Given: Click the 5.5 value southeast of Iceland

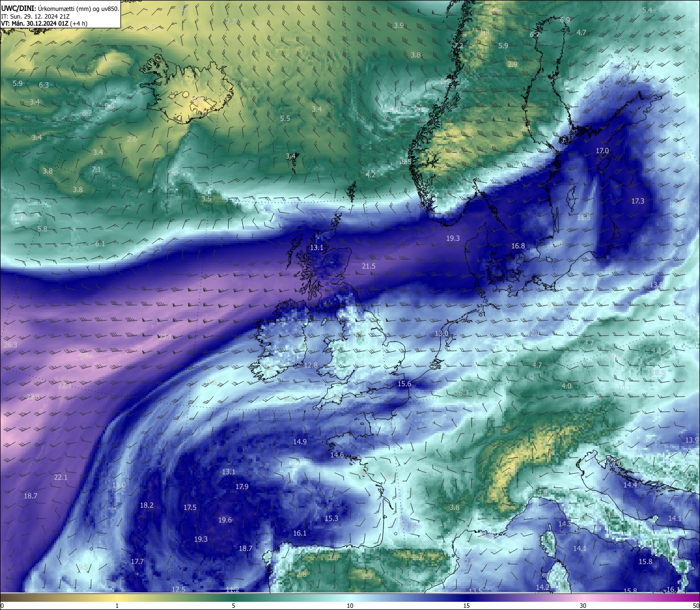Looking at the screenshot, I should click(x=285, y=119).
